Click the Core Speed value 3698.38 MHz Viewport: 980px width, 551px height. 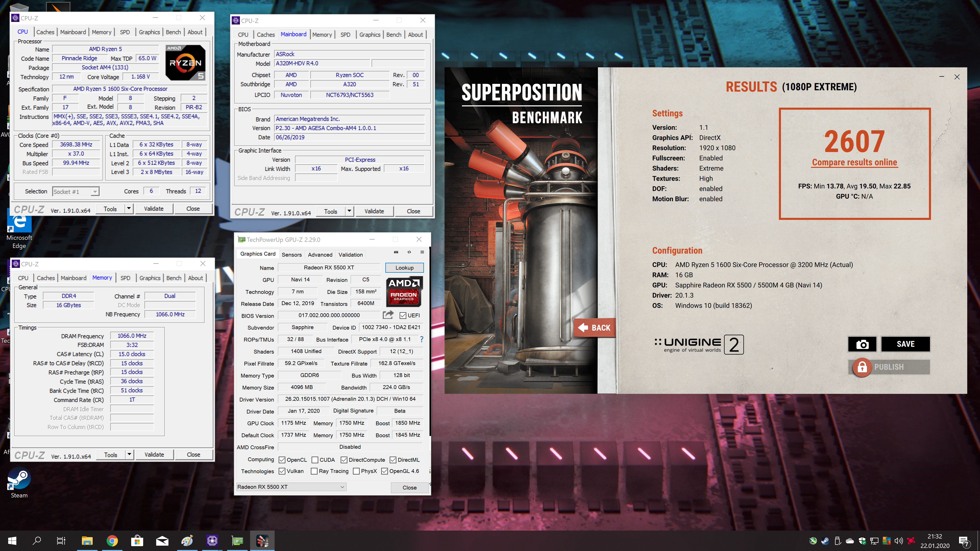click(76, 144)
